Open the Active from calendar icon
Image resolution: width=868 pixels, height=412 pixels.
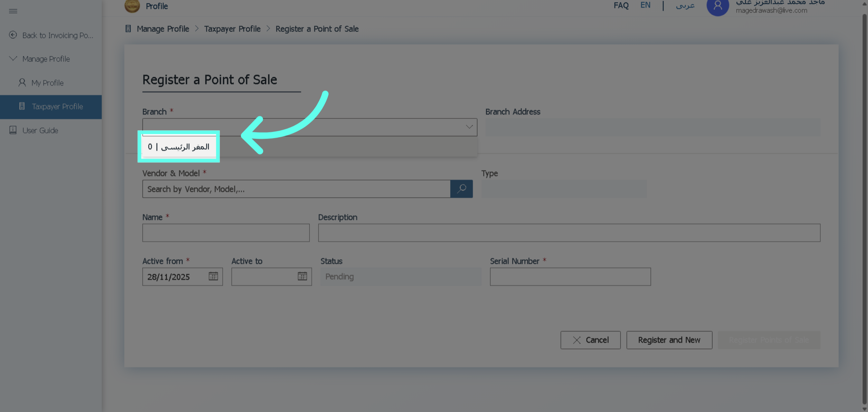tap(213, 276)
